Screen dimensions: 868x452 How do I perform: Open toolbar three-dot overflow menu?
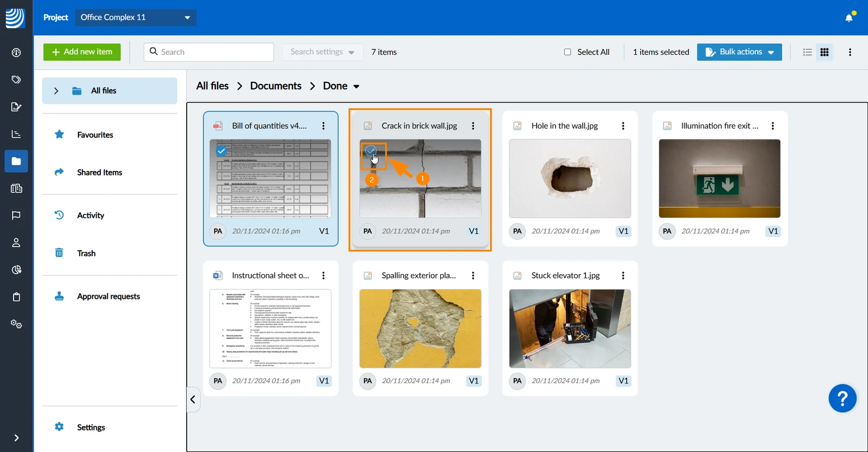coord(850,52)
